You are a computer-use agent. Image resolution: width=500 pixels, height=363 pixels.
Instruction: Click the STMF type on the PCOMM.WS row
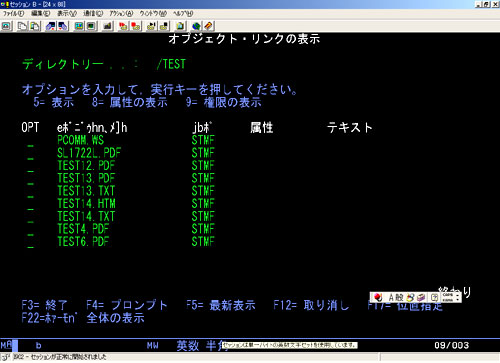(203, 140)
